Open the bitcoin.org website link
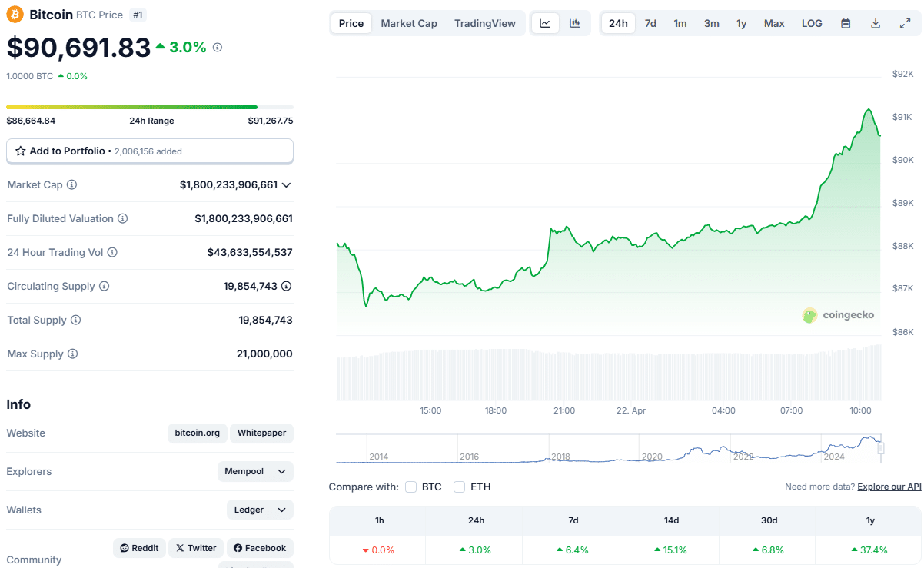 (x=198, y=433)
